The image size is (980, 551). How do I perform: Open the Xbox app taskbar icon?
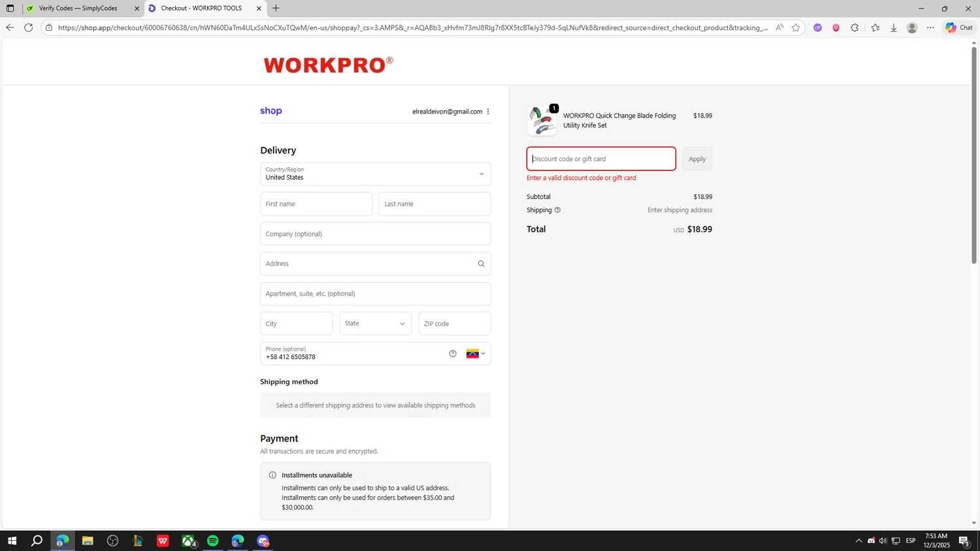(188, 541)
